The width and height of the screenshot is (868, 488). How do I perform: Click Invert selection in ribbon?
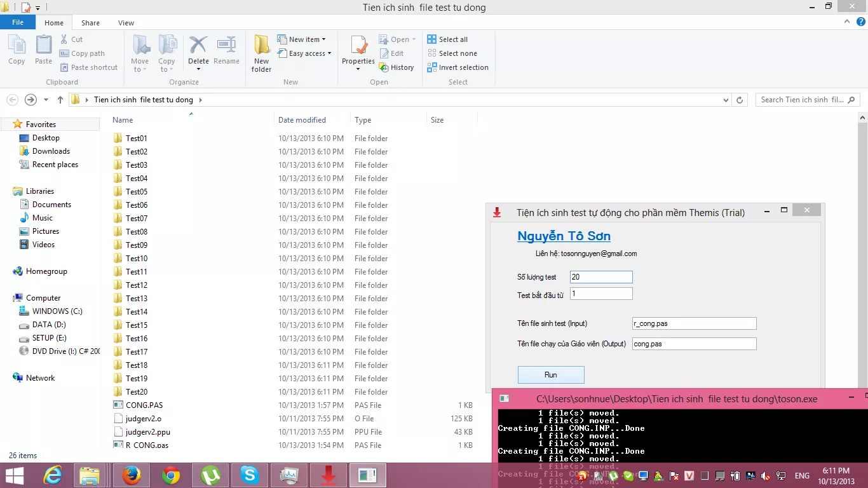[458, 67]
